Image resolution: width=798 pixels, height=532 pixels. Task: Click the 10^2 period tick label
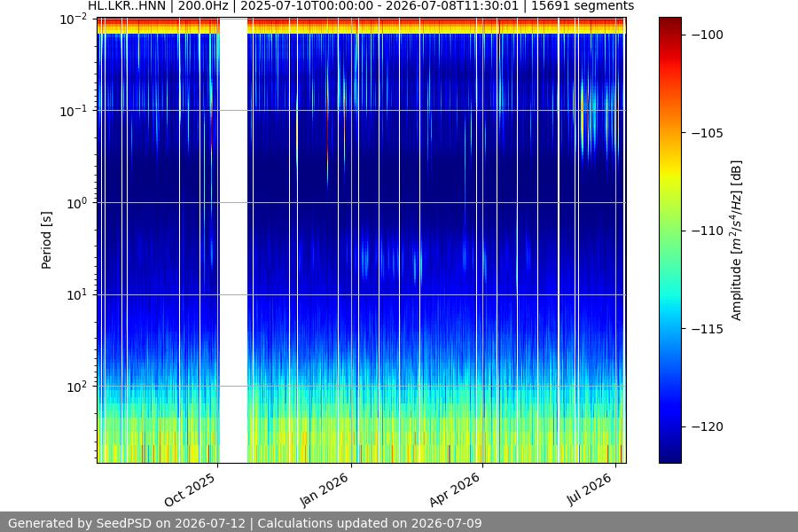[77, 387]
